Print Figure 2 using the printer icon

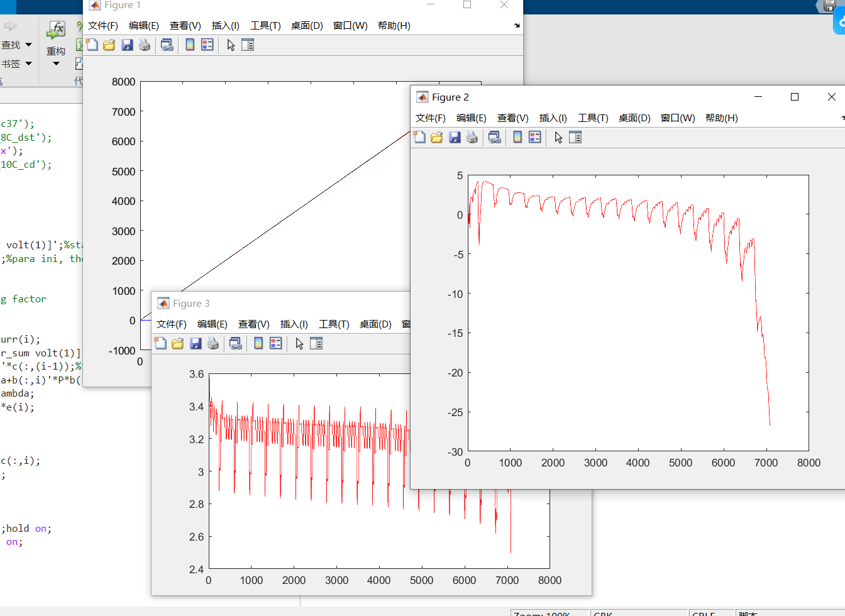(472, 137)
